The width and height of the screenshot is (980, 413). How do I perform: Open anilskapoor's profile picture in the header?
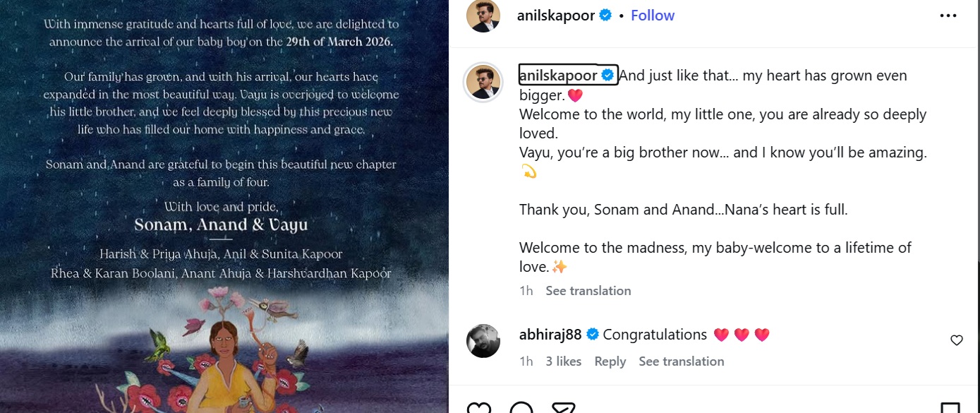pos(483,15)
